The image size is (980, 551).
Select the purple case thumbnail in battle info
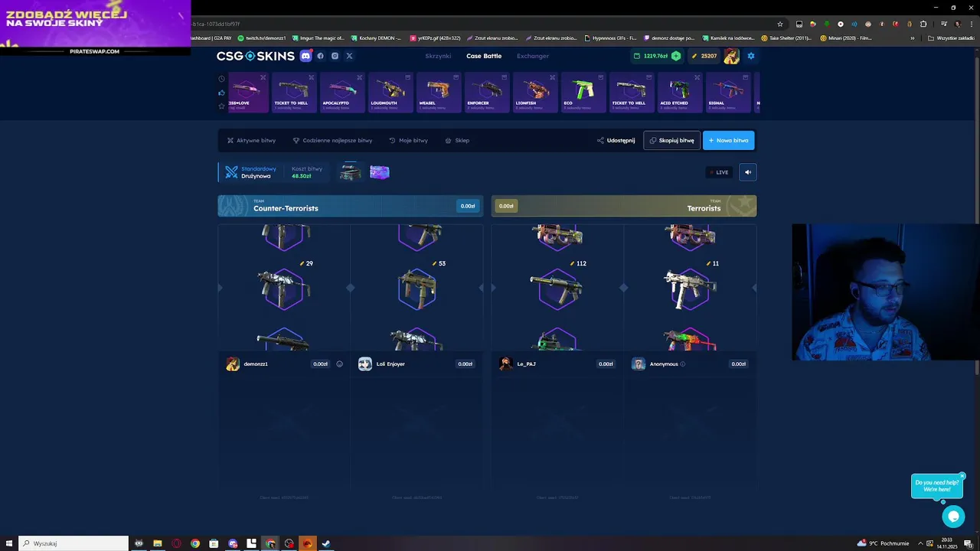coord(380,172)
